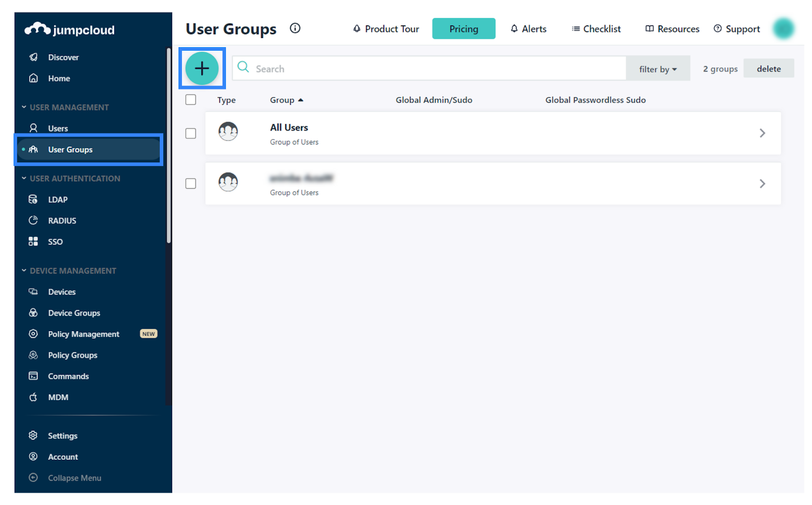812x505 pixels.
Task: Click Global Passwordless Sudo column header
Action: point(595,100)
